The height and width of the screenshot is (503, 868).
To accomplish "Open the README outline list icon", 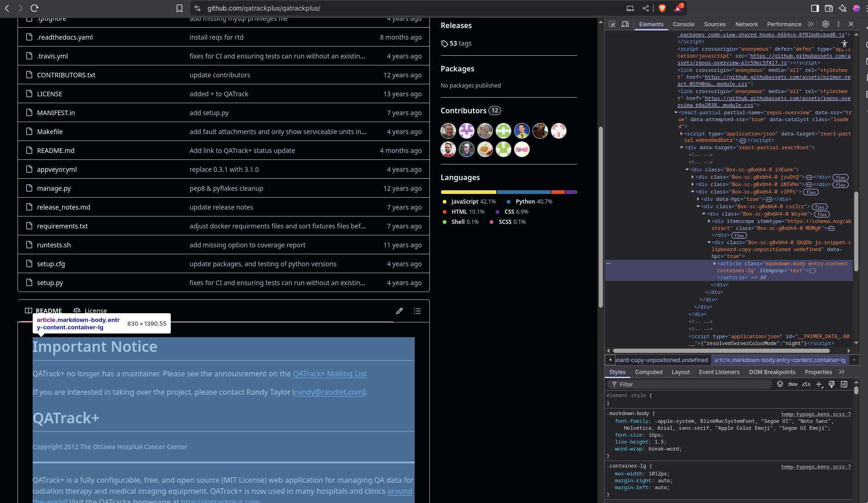I will pos(417,311).
